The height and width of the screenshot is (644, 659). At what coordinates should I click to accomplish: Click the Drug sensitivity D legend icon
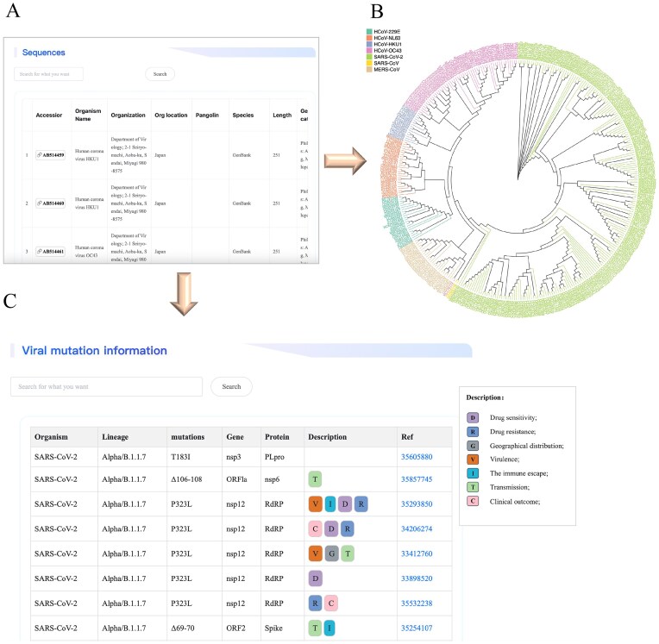tap(473, 417)
